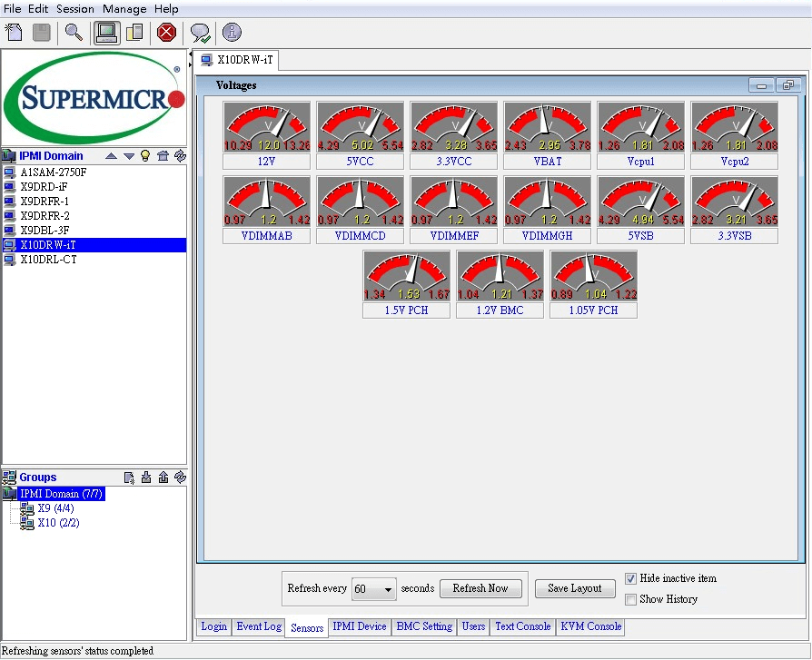Enable the Show History checkbox
This screenshot has width=812, height=660.
(631, 599)
